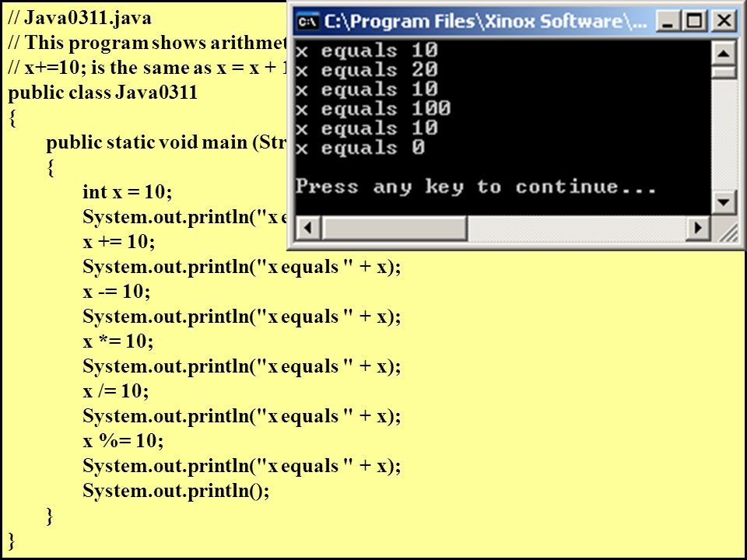The width and height of the screenshot is (747, 560).
Task: Click the console resize grip corner
Action: [x=727, y=231]
